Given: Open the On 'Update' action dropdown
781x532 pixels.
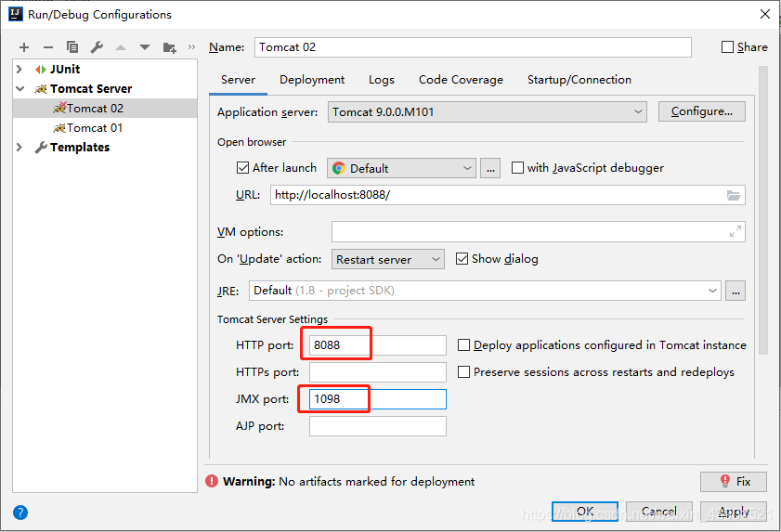Looking at the screenshot, I should pos(388,259).
